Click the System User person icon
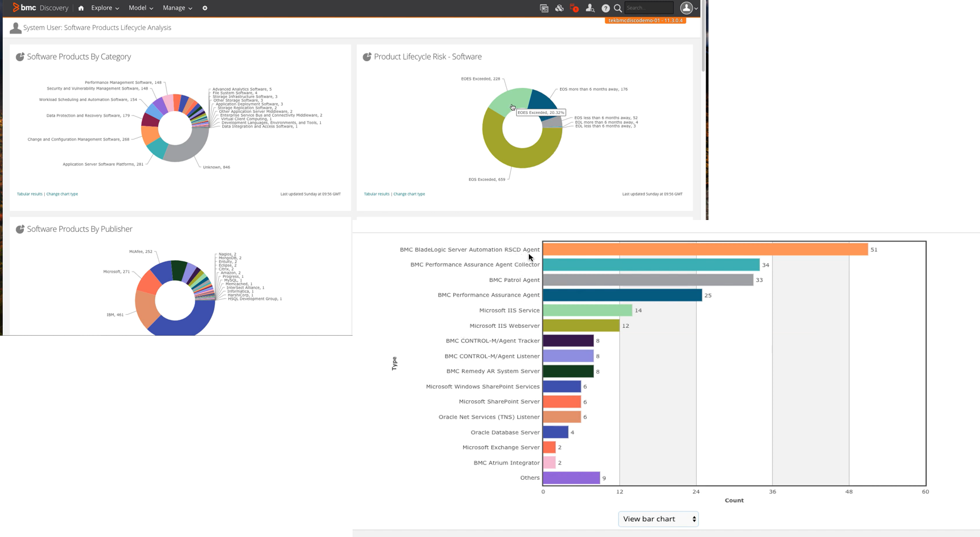This screenshot has width=980, height=537. tap(15, 28)
